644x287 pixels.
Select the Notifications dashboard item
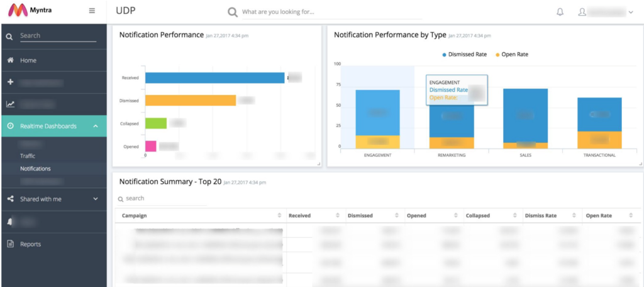(35, 169)
